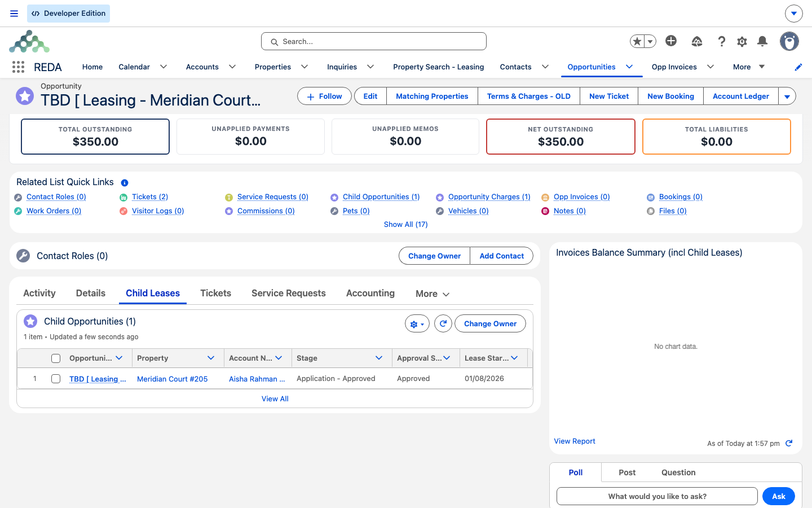Tick the select-all checkbox in table header
Screen dimensions: 812x508
coord(56,358)
